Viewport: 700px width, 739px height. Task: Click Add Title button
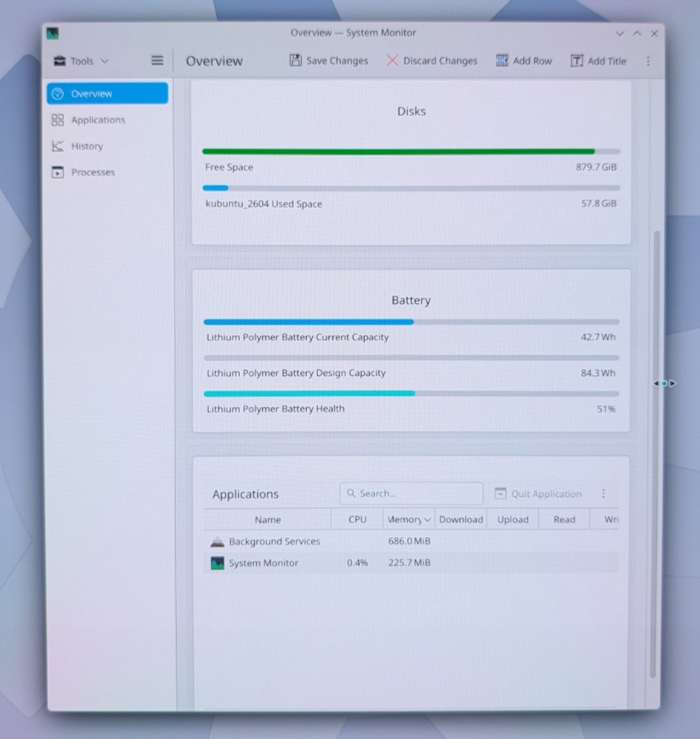pos(598,61)
